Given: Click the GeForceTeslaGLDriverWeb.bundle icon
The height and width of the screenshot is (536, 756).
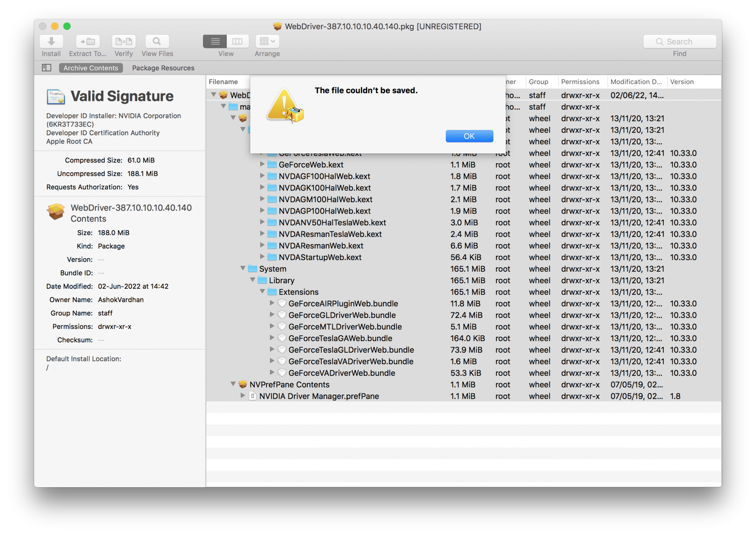Looking at the screenshot, I should 282,350.
